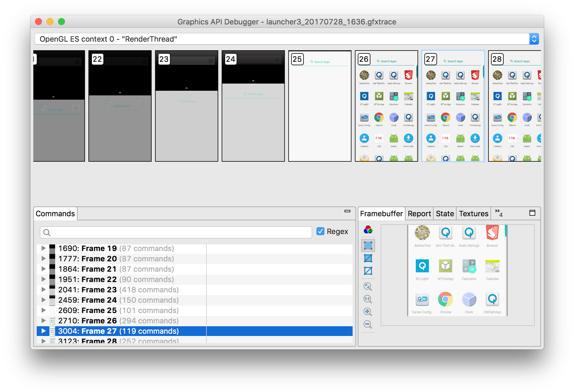Switch framebuffer to wireframe-only view
Image resolution: width=574 pixels, height=392 pixels.
tap(368, 270)
